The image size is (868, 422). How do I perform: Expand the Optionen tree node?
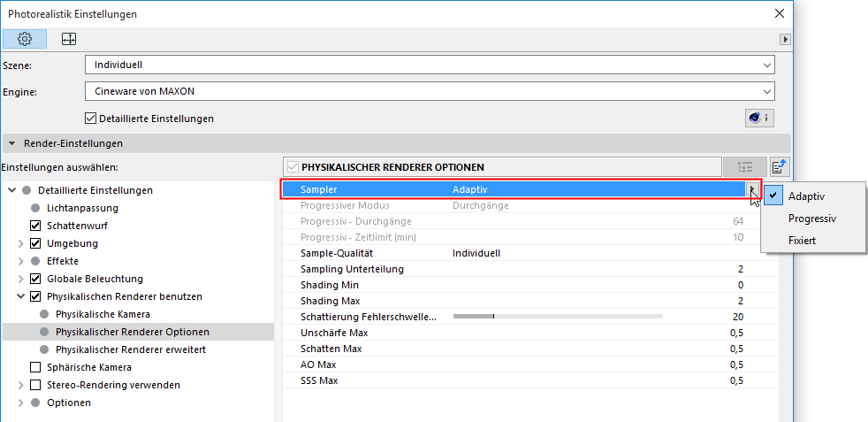coord(21,403)
